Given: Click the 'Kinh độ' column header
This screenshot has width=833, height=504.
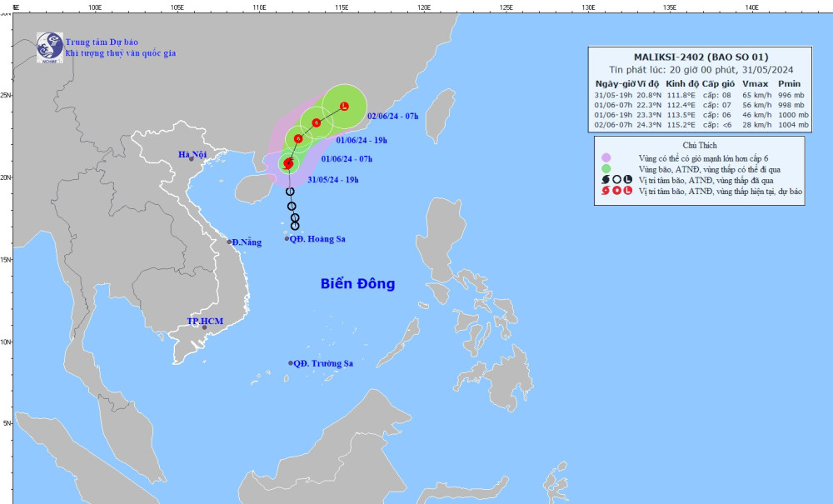Looking at the screenshot, I should click(681, 84).
